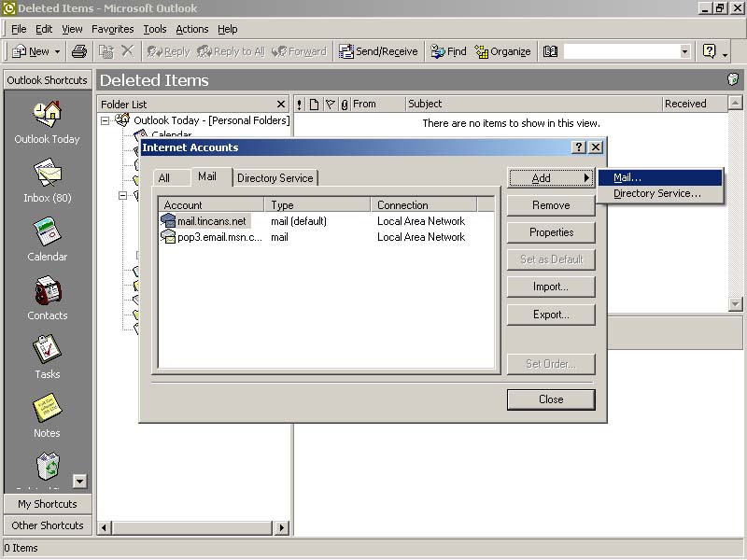This screenshot has height=560, width=747.
Task: Open the Address Book toolbar icon
Action: coord(550,51)
